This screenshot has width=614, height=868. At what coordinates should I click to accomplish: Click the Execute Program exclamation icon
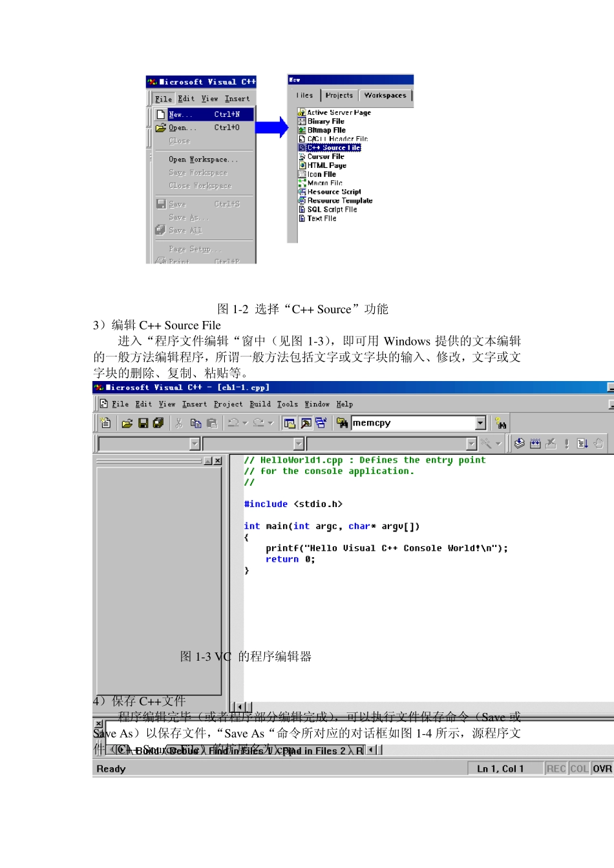567,443
